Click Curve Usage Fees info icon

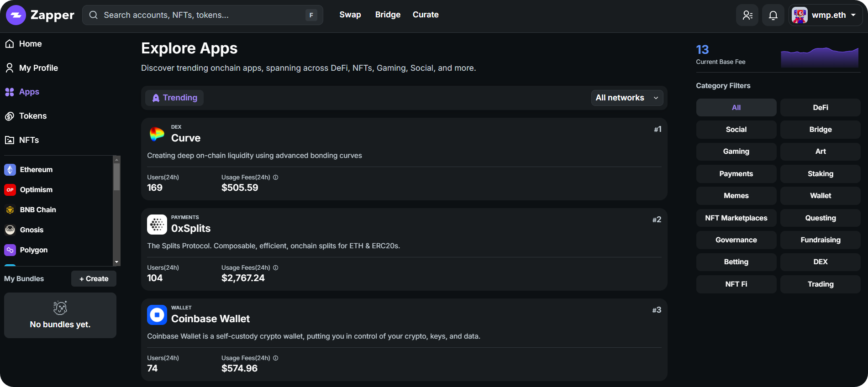pos(276,178)
